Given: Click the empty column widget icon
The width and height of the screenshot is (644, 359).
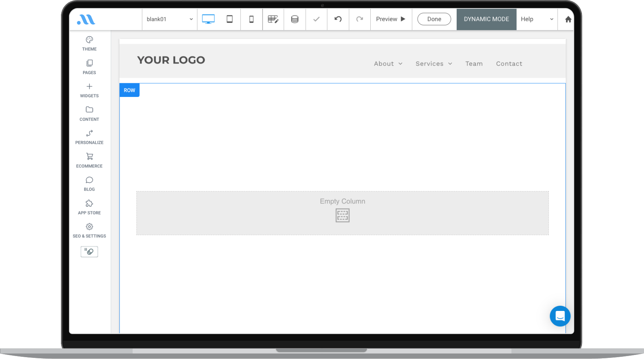Looking at the screenshot, I should click(x=342, y=215).
